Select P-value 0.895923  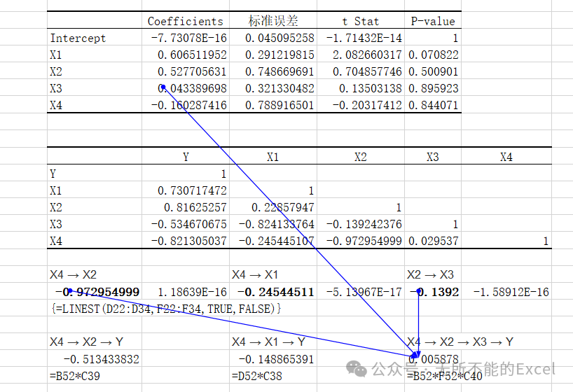pos(433,88)
